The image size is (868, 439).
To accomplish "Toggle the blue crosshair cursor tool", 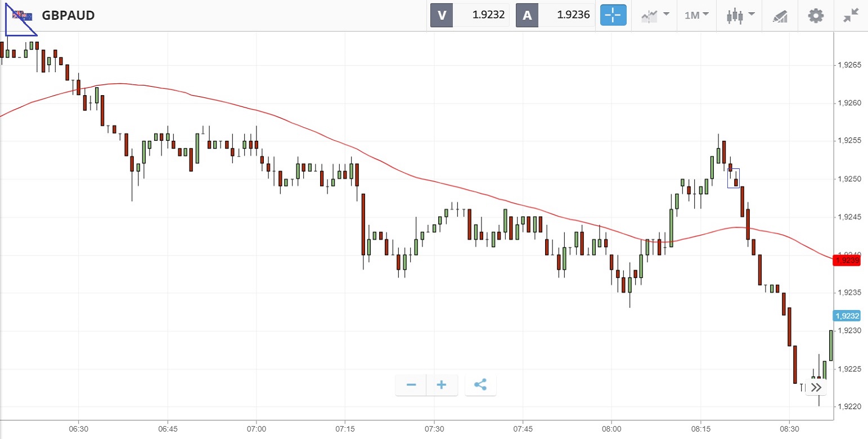I will coord(613,15).
